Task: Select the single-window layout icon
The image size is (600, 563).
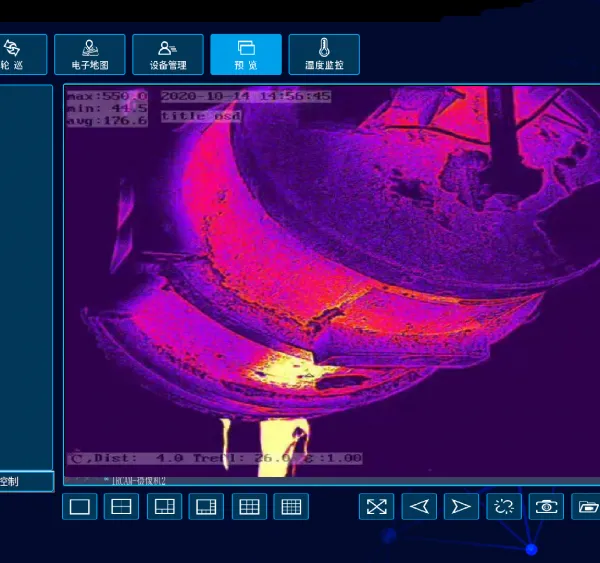Action: [80, 507]
